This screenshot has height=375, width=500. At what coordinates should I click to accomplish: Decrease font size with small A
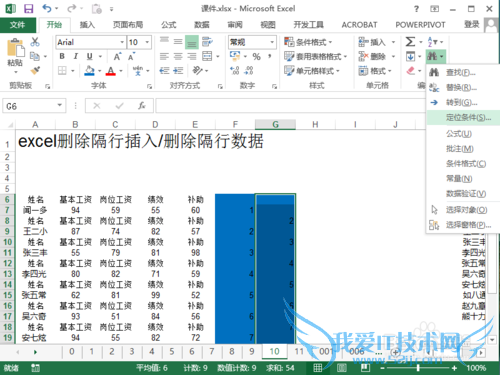click(131, 57)
